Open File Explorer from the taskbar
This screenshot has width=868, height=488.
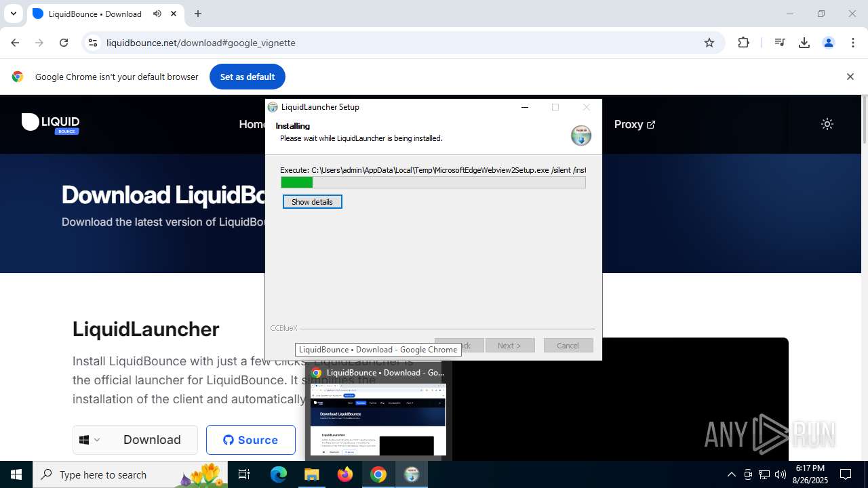[312, 474]
